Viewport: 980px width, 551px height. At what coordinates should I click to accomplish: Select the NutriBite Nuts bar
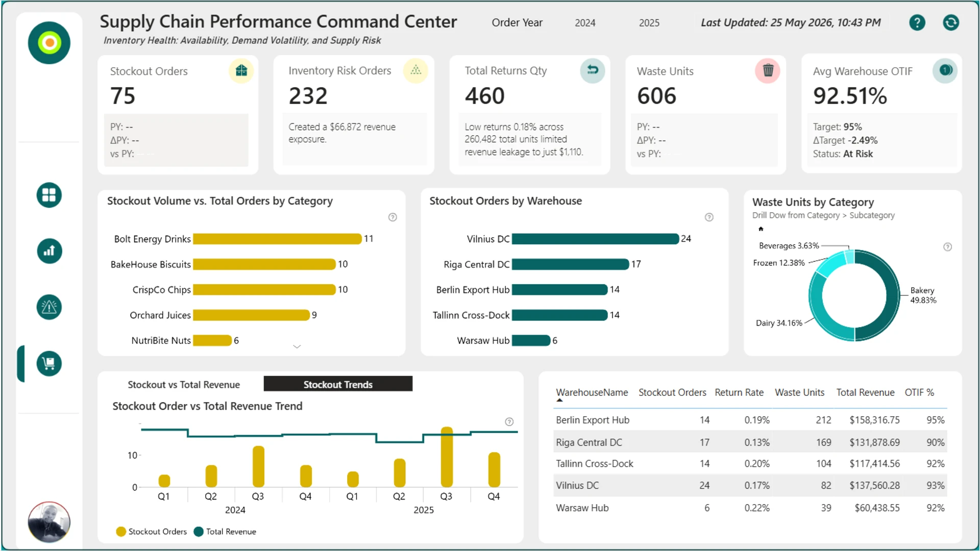(212, 340)
